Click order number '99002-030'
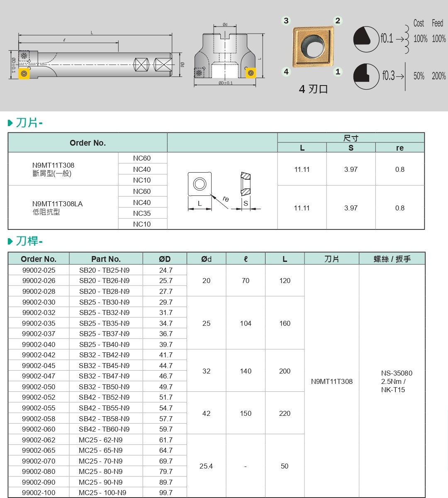448x498 pixels. coord(39,302)
